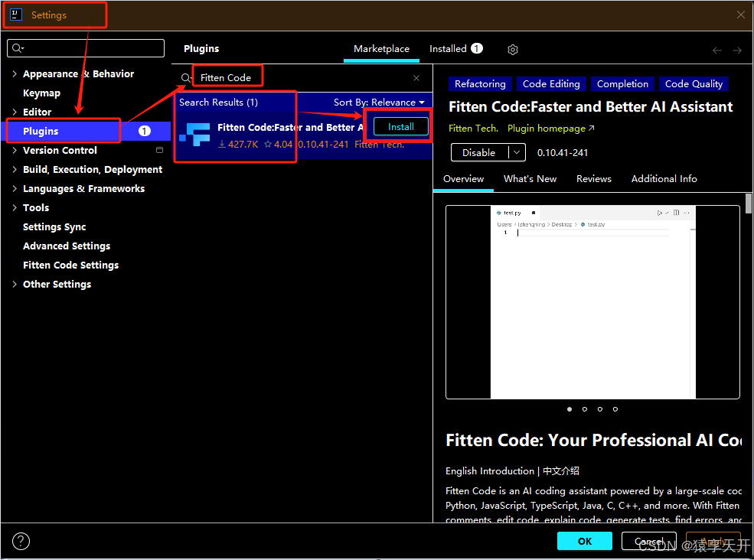The width and height of the screenshot is (754, 560).
Task: Click the settings search magnifier icon
Action: click(x=18, y=48)
